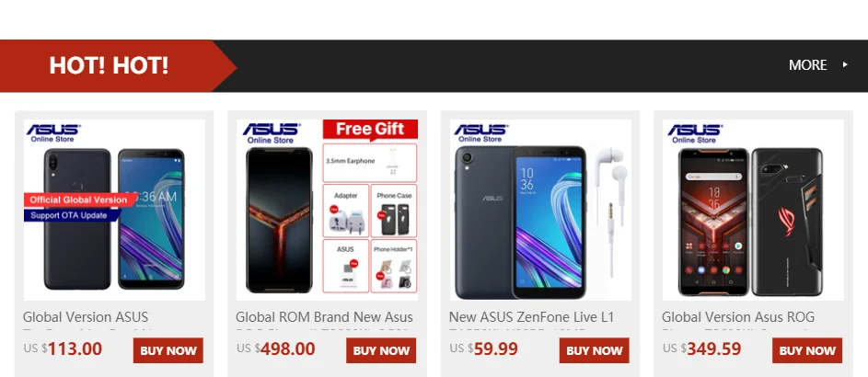Click the Official Global Version badge
Image resolution: width=868 pixels, height=377 pixels.
click(x=78, y=200)
